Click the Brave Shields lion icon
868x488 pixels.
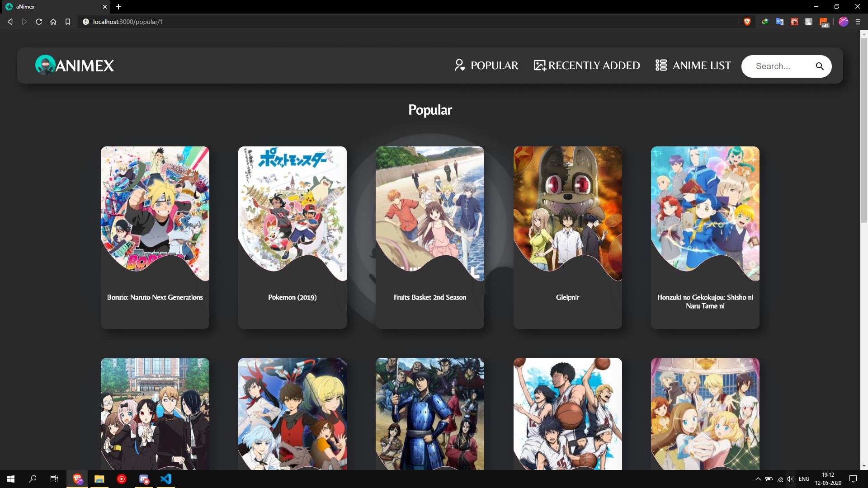coord(747,22)
